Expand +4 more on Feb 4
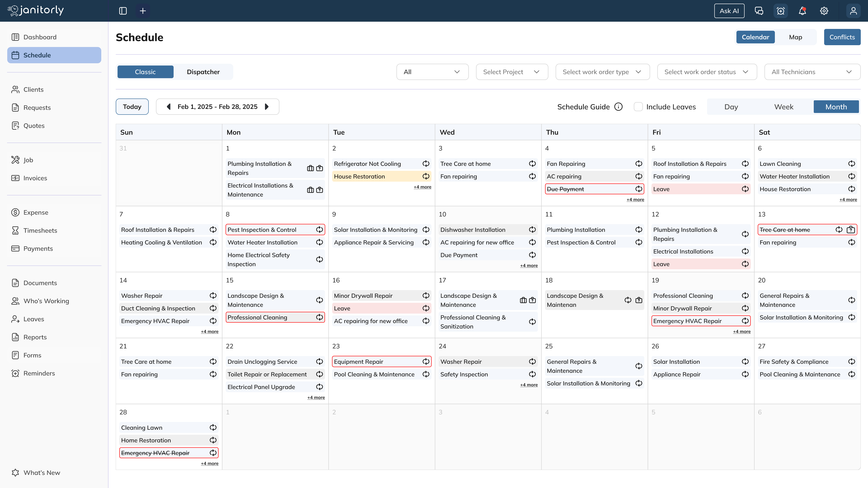This screenshot has height=488, width=868. coord(635,200)
